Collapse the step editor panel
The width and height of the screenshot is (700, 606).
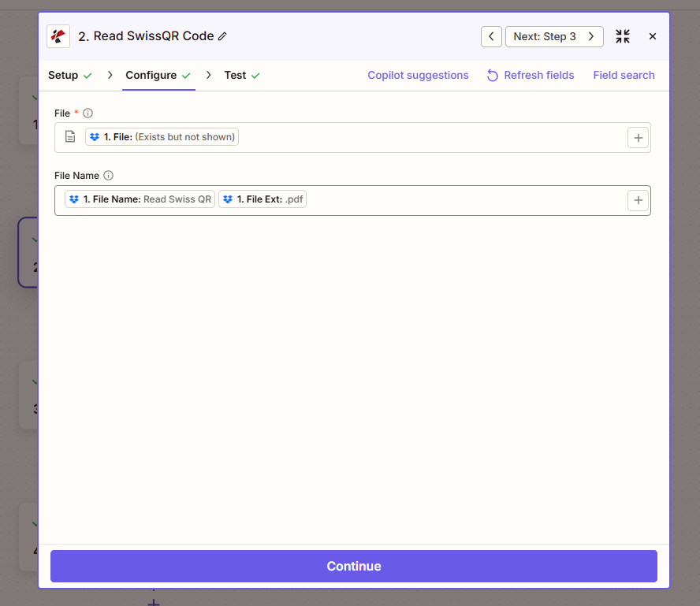coord(623,36)
